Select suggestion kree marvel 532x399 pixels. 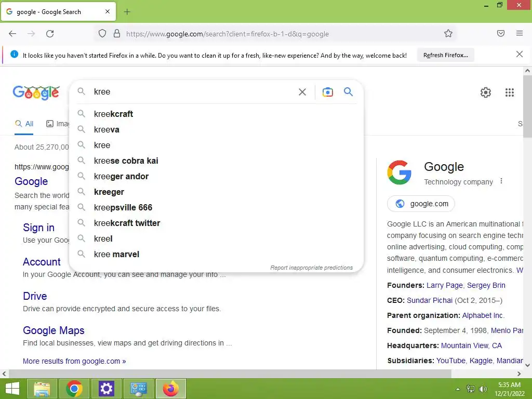pyautogui.click(x=216, y=255)
